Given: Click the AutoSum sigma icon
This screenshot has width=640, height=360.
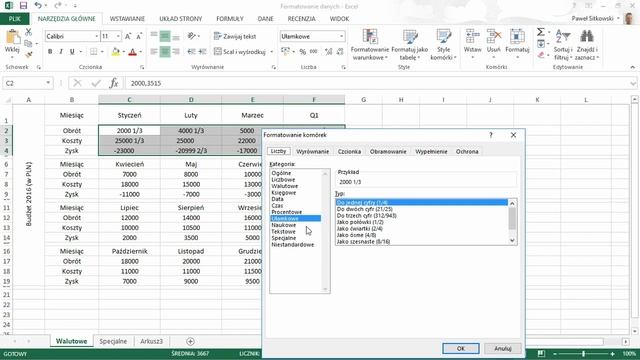Looking at the screenshot, I should (x=541, y=32).
